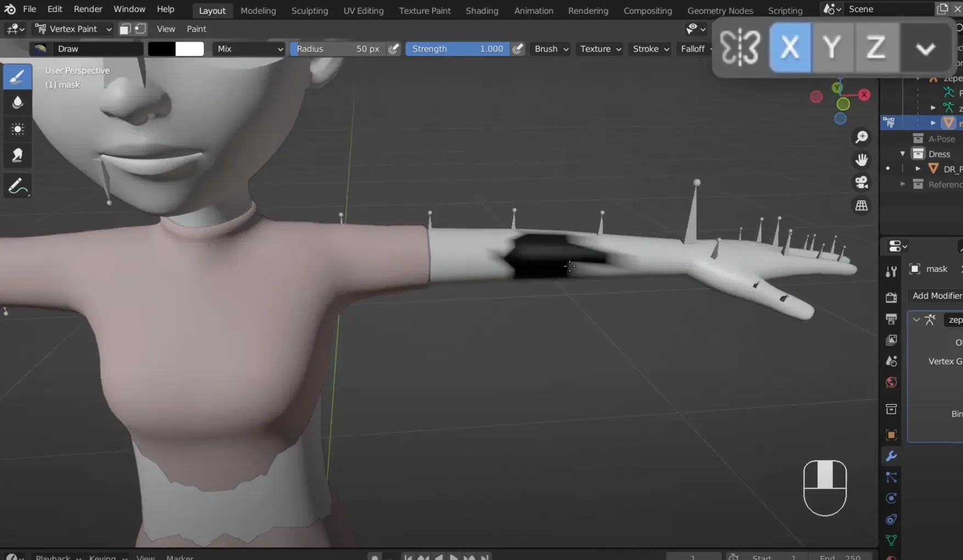Open the Render menu

[88, 9]
